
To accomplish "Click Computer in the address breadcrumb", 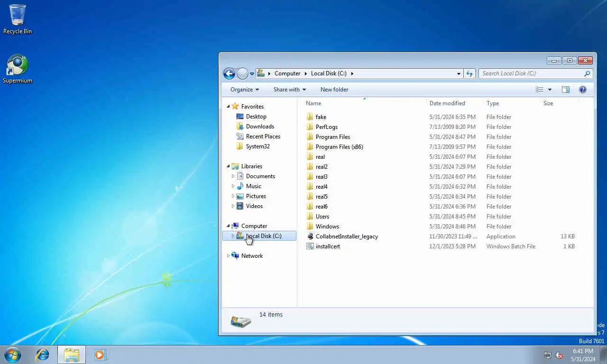I will tap(287, 73).
